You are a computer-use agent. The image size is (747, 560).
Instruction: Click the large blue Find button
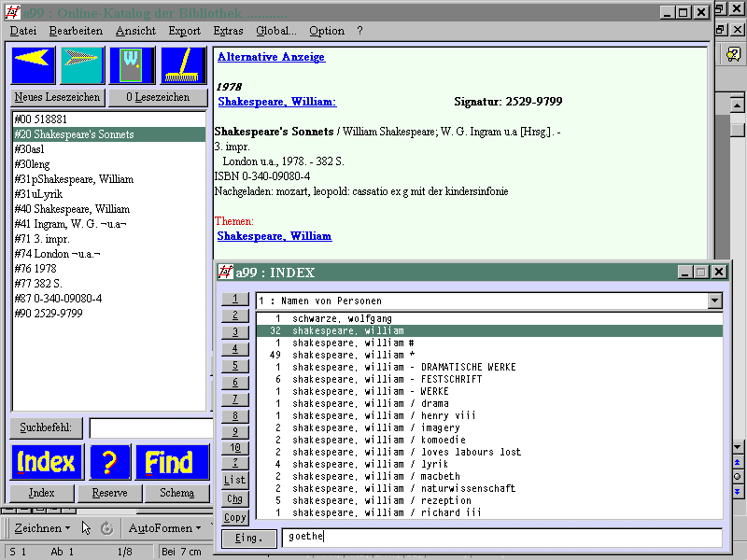(x=172, y=462)
